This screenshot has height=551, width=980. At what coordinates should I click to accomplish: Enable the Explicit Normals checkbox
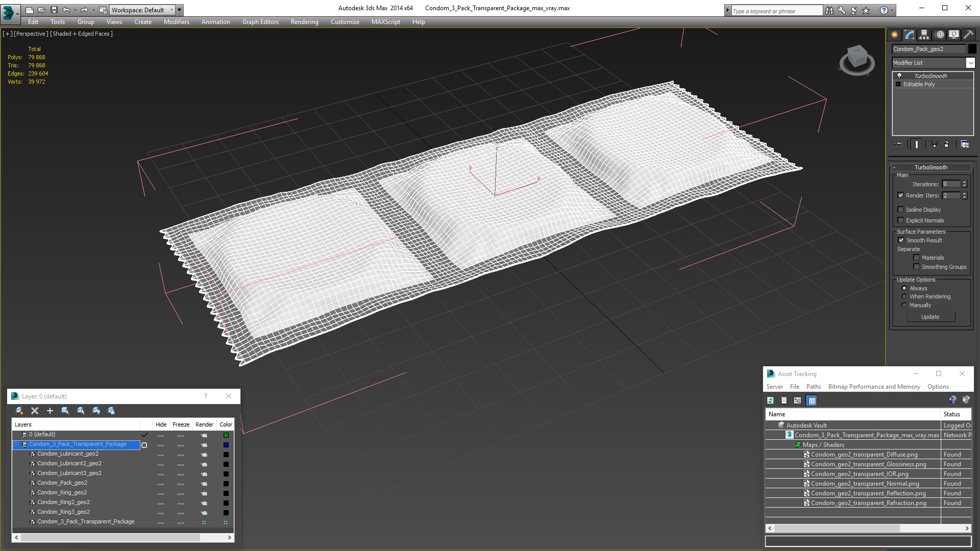point(901,220)
